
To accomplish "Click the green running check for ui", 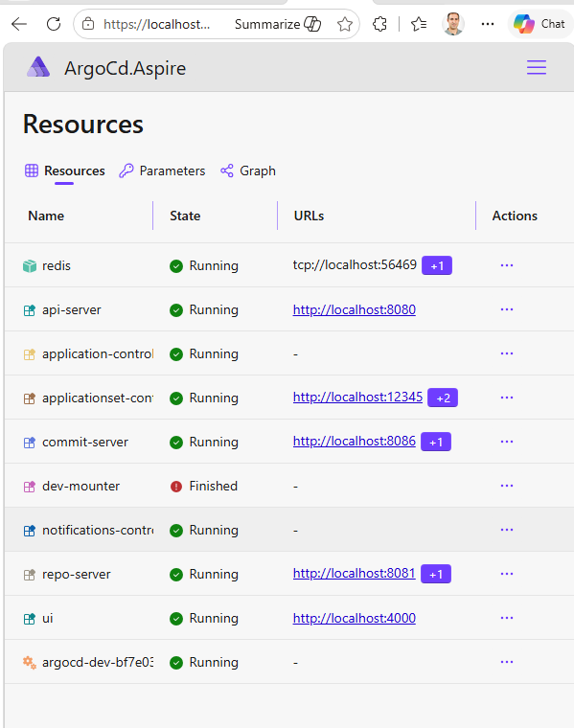I will point(176,619).
